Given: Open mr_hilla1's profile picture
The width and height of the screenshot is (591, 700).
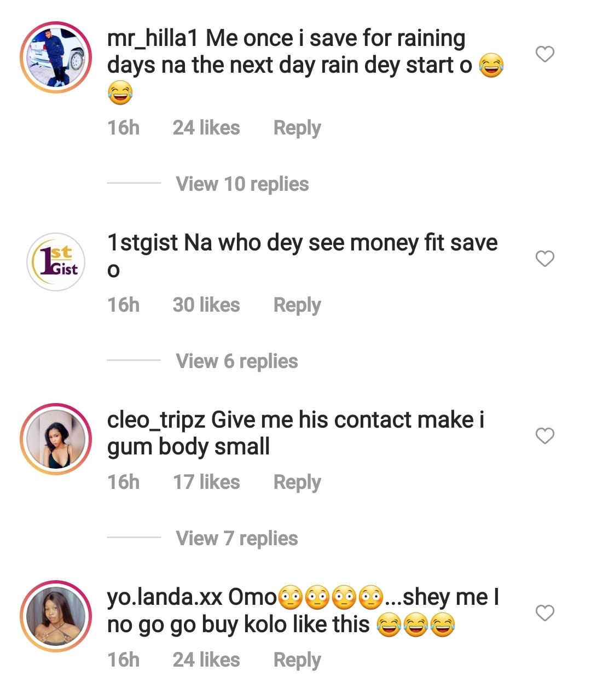Looking at the screenshot, I should 56,58.
